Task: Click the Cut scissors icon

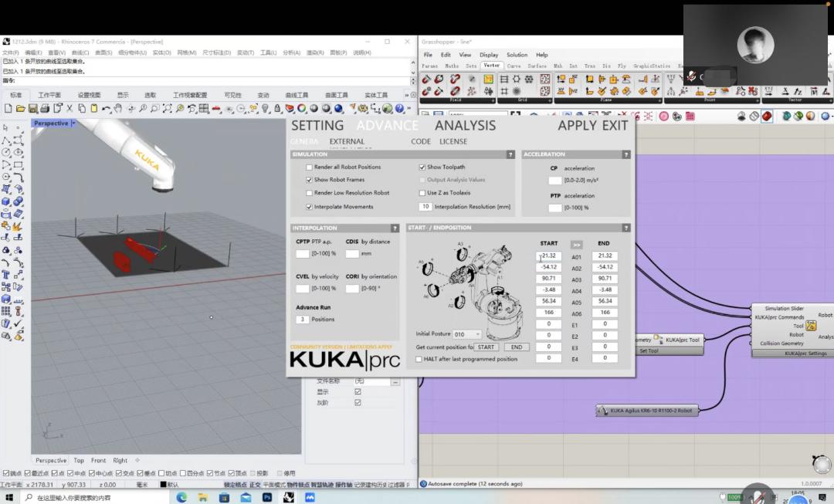Action: [x=69, y=109]
